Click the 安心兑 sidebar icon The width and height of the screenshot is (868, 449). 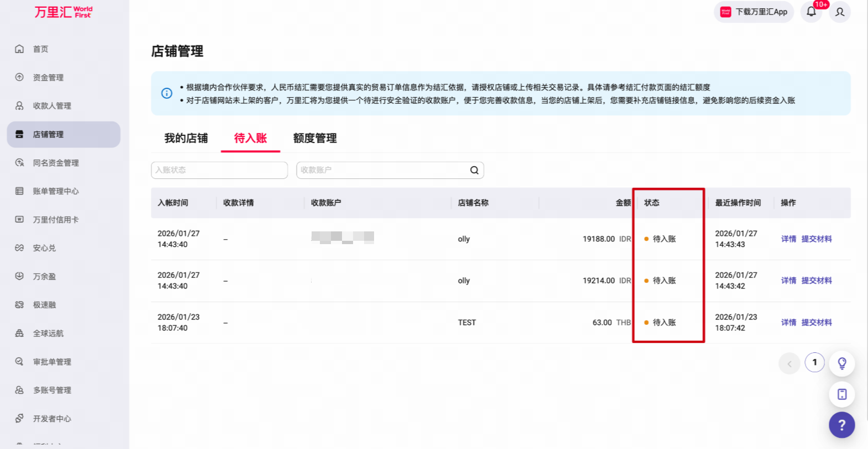[19, 248]
